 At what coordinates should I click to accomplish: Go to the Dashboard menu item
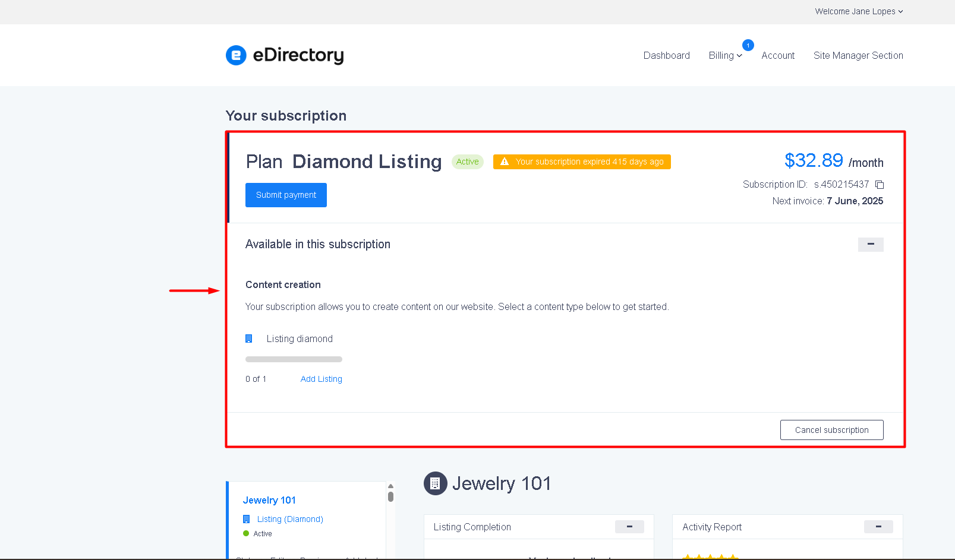click(x=666, y=55)
